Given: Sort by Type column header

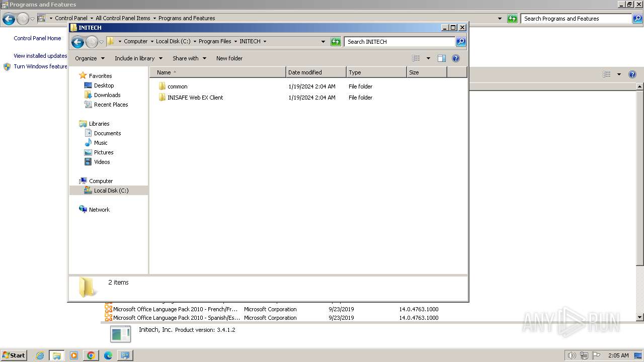Looking at the screenshot, I should (376, 72).
